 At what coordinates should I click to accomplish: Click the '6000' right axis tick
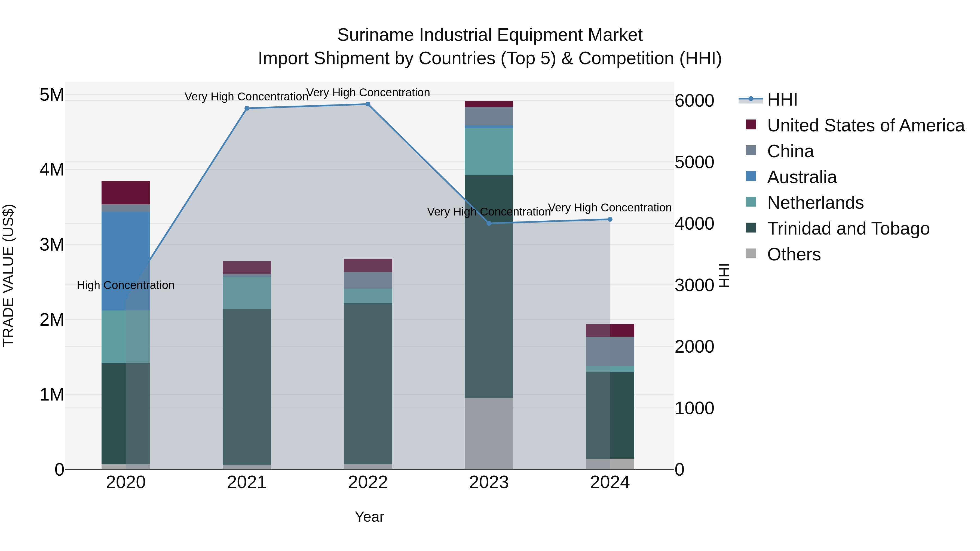(x=694, y=101)
